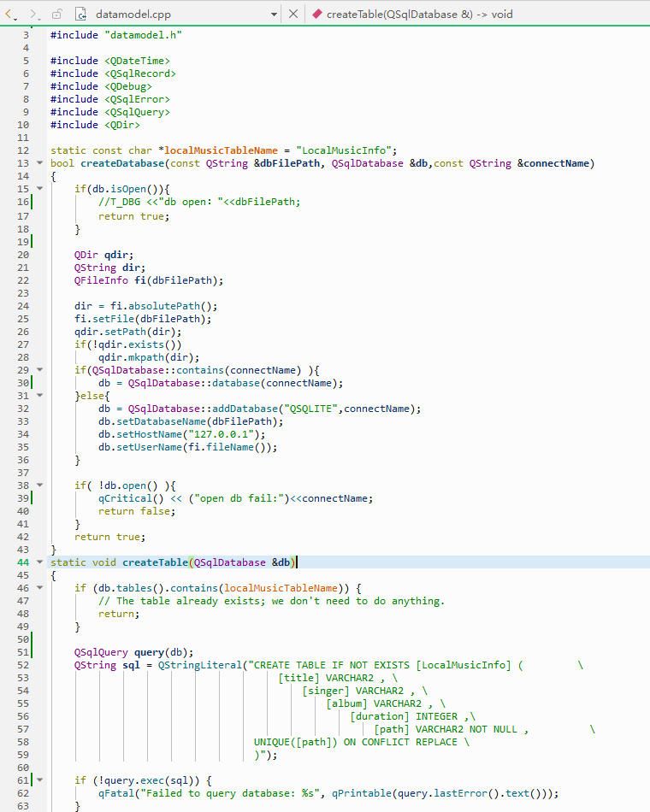Collapse the createDatabase function at line 13
The image size is (650, 812).
click(39, 163)
